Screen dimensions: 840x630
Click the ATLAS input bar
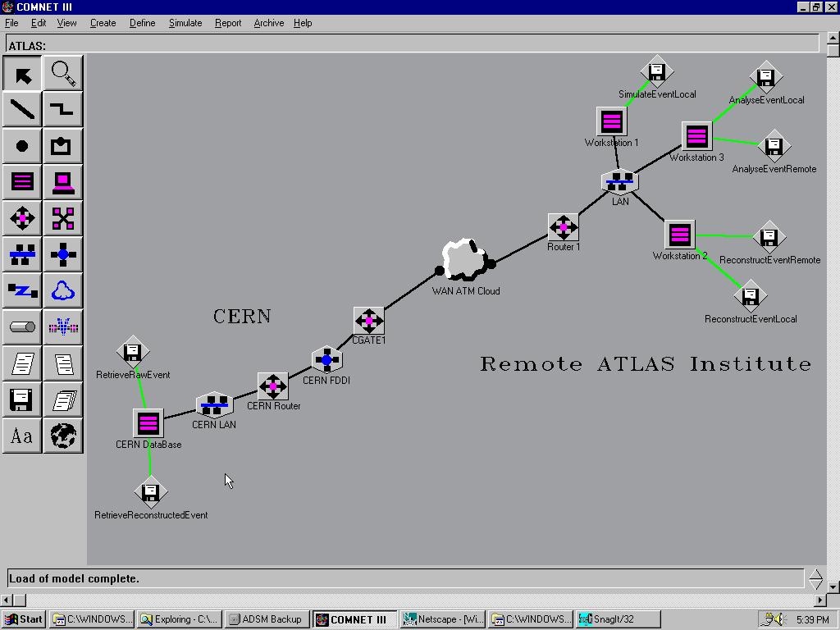[x=412, y=46]
